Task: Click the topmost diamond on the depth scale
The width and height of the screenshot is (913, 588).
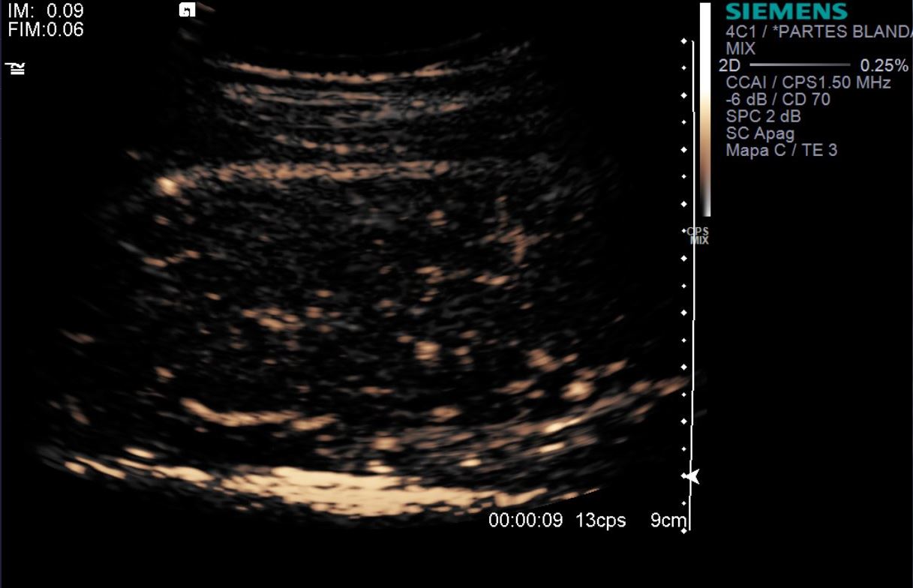Action: tap(683, 41)
